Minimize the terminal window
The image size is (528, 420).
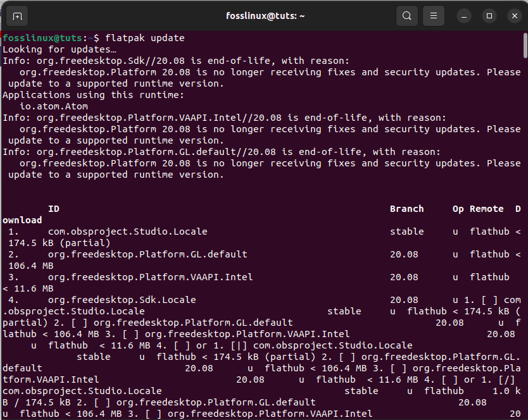pos(465,15)
